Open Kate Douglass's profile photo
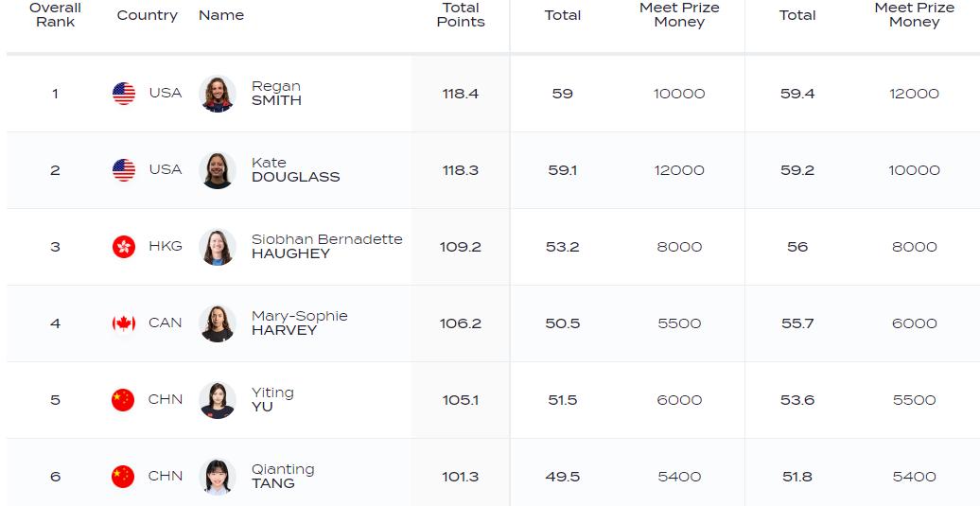This screenshot has width=980, height=506. coord(218,170)
